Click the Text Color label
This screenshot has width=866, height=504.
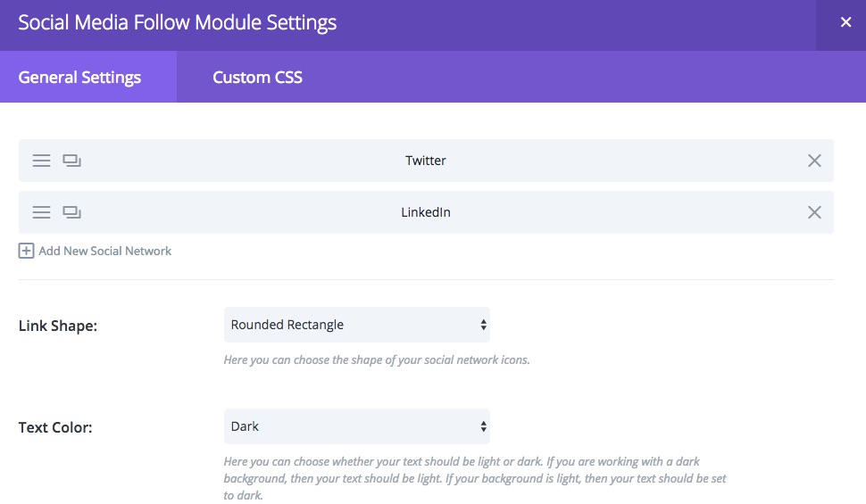(x=55, y=427)
